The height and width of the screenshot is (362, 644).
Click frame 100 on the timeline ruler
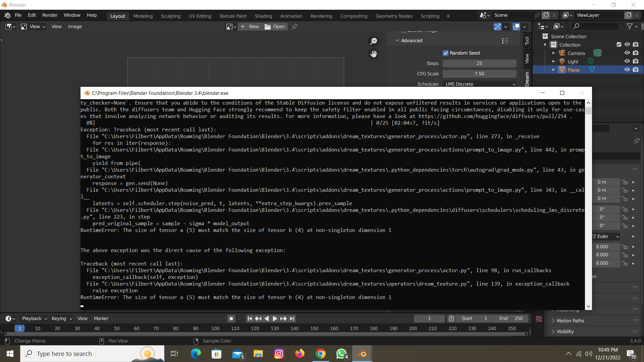point(215,328)
